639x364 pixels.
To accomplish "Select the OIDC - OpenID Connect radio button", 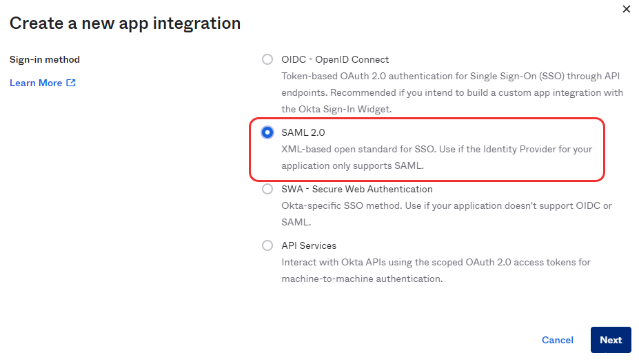I will pyautogui.click(x=267, y=59).
